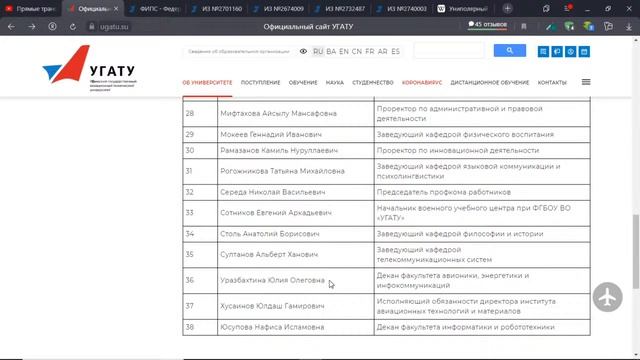
Task: Open the downloads panel
Action: (629, 27)
